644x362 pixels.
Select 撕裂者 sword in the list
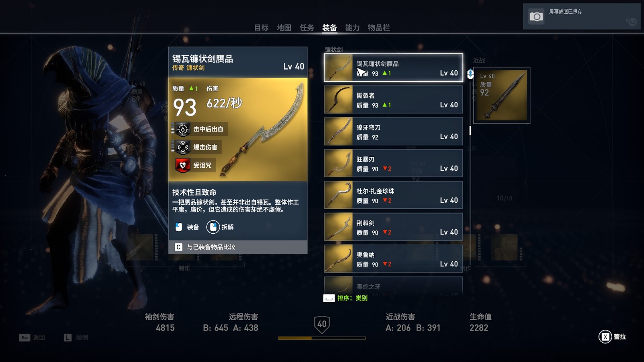(x=393, y=99)
